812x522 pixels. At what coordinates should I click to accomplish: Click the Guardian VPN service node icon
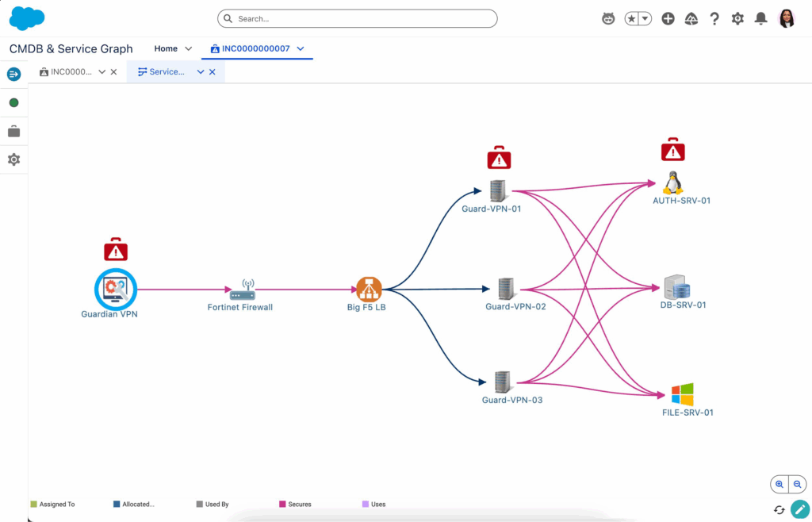(116, 290)
